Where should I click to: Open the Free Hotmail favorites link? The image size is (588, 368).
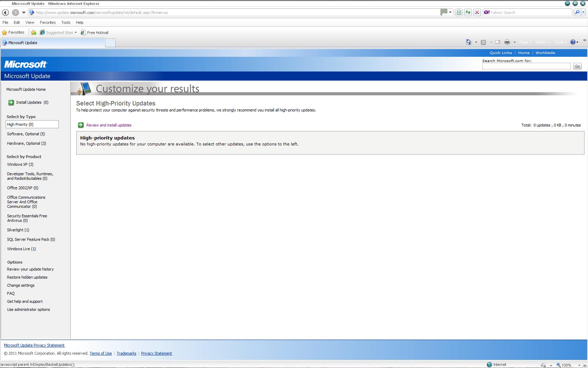click(94, 33)
